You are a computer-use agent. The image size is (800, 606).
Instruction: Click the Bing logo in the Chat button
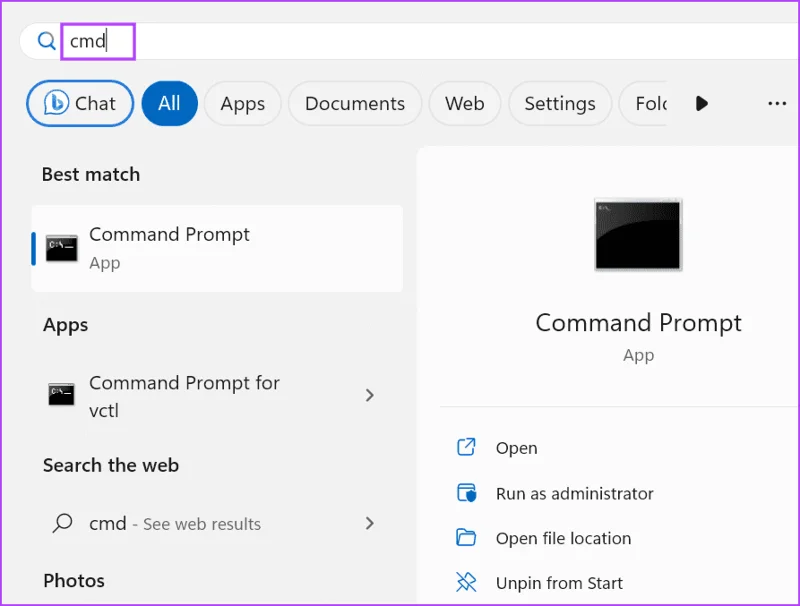tap(56, 103)
